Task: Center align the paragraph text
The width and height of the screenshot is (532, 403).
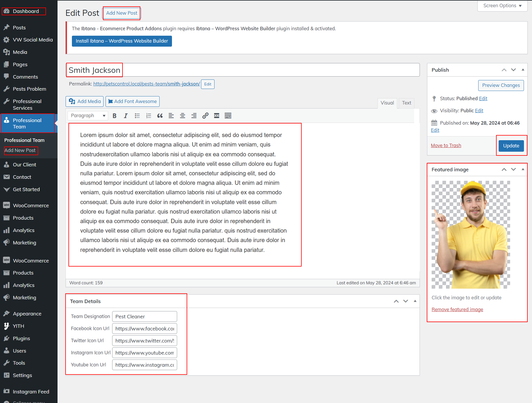Action: (182, 116)
